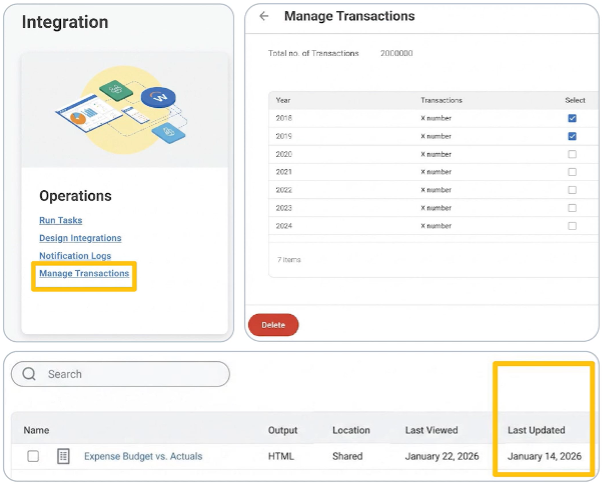Uncheck the 2018 year checkbox
Image resolution: width=604 pixels, height=484 pixels.
click(x=572, y=118)
